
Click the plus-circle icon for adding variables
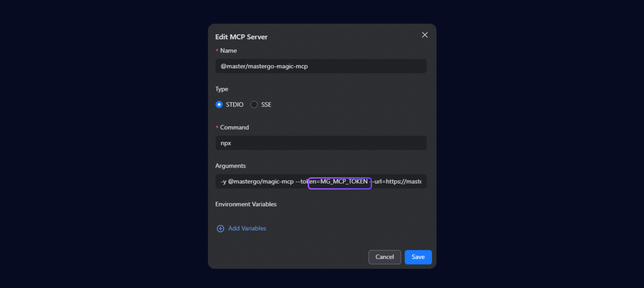pyautogui.click(x=220, y=228)
